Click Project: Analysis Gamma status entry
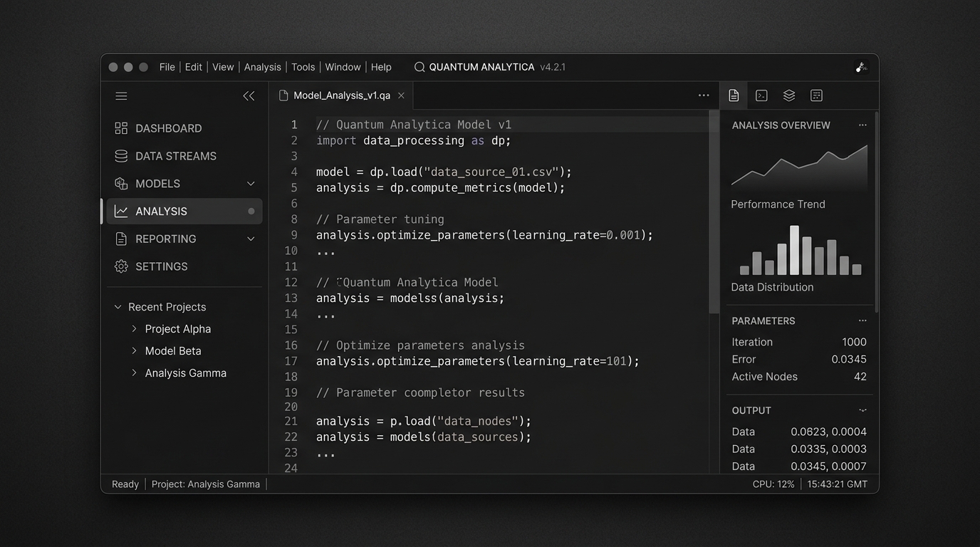 pyautogui.click(x=206, y=484)
